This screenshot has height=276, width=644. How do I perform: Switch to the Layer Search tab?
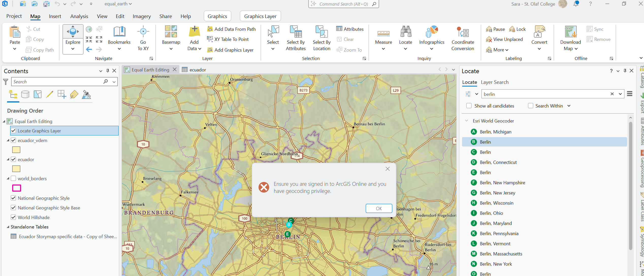pyautogui.click(x=495, y=82)
